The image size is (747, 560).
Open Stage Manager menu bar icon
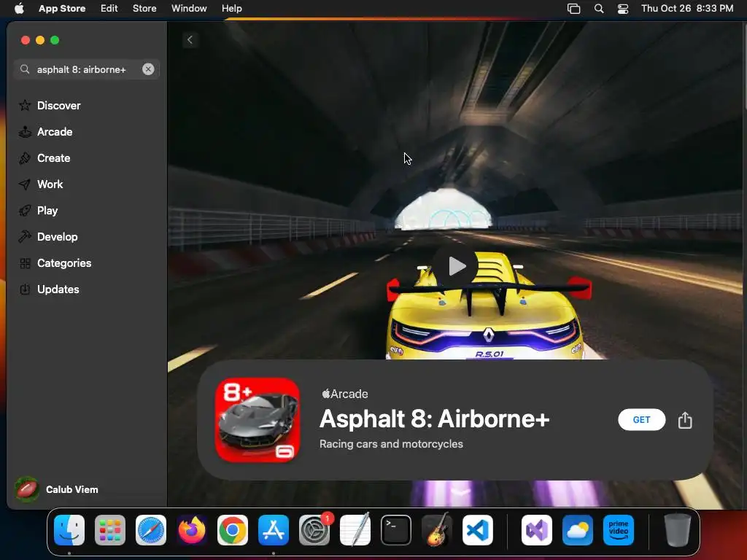573,9
